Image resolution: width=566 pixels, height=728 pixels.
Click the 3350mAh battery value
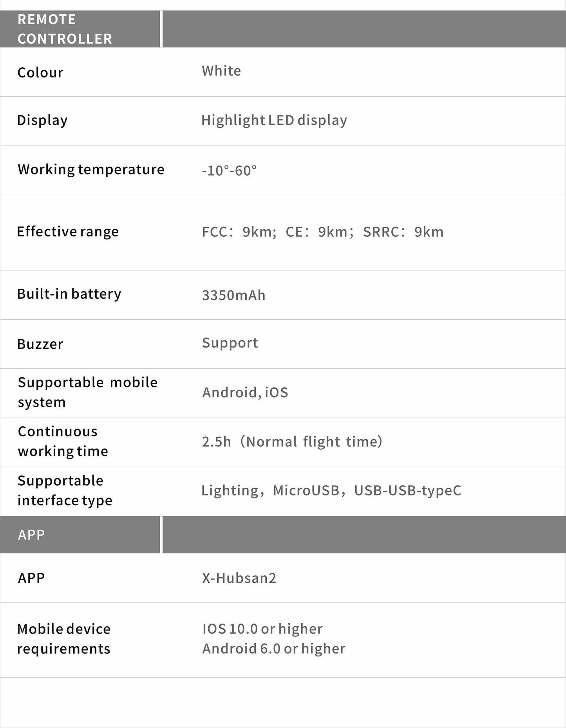(234, 295)
